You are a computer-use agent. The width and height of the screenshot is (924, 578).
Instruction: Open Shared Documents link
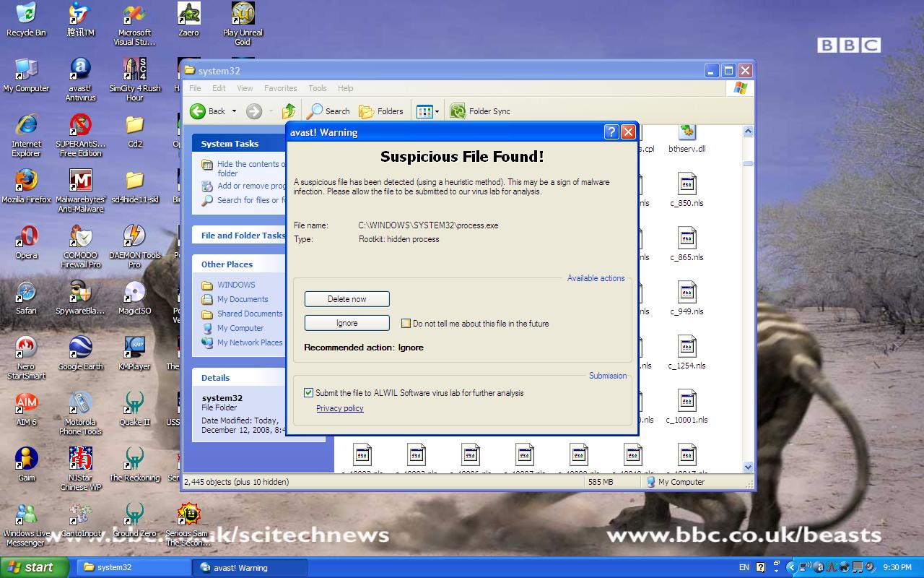click(250, 314)
